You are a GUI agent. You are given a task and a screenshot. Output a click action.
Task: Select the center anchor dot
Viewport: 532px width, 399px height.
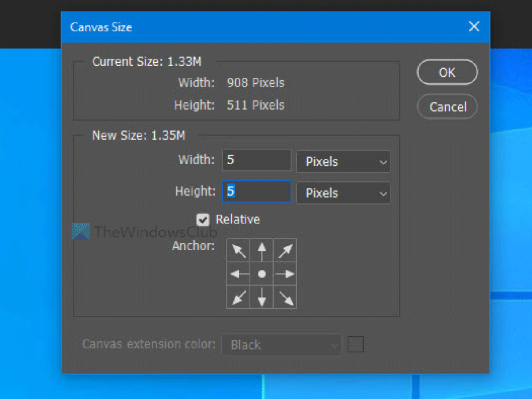click(262, 274)
